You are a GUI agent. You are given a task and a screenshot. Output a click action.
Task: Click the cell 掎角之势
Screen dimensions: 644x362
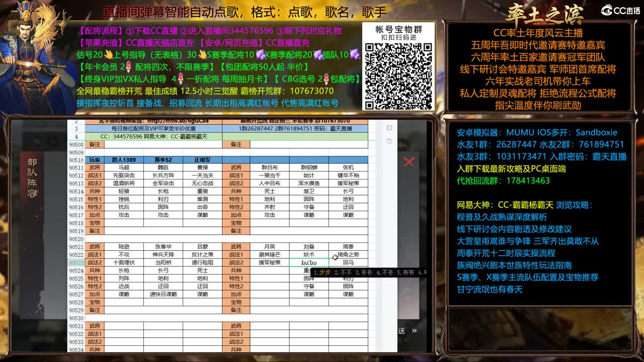coord(348,255)
